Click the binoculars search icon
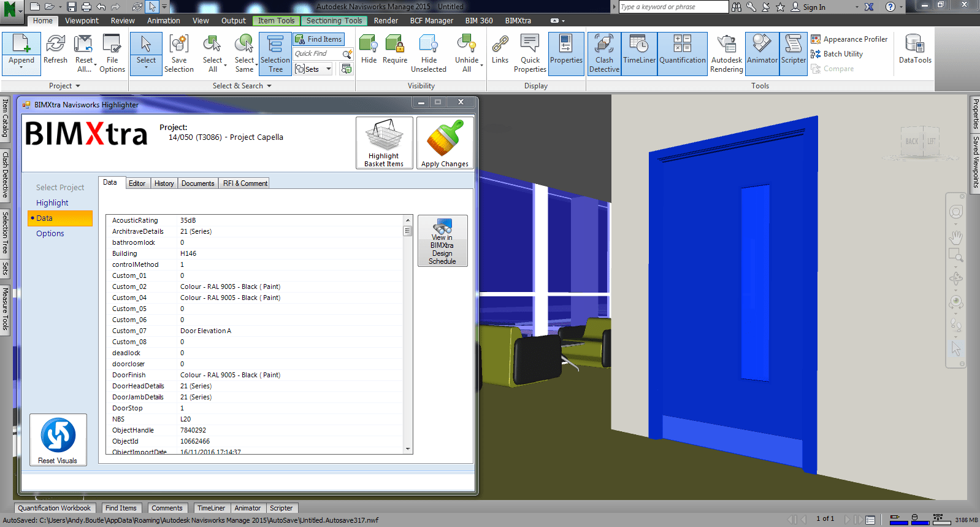This screenshot has width=980, height=527. click(737, 7)
